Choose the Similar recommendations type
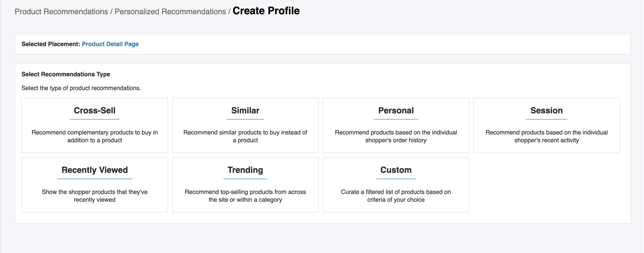The image size is (644, 253). pos(245,125)
